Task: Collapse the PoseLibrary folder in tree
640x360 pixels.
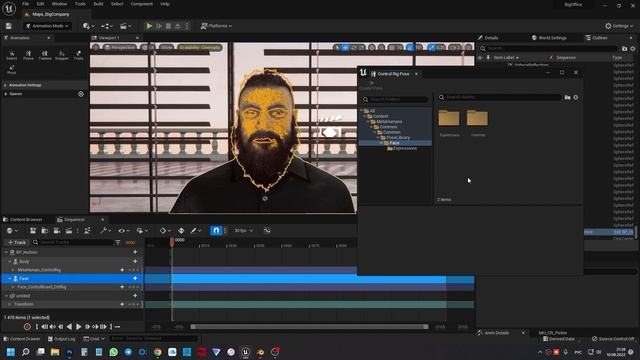Action: (378, 138)
